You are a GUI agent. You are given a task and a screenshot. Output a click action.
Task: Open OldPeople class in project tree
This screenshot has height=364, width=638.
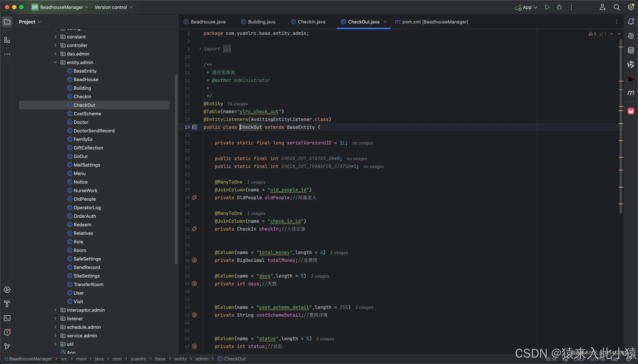[85, 199]
